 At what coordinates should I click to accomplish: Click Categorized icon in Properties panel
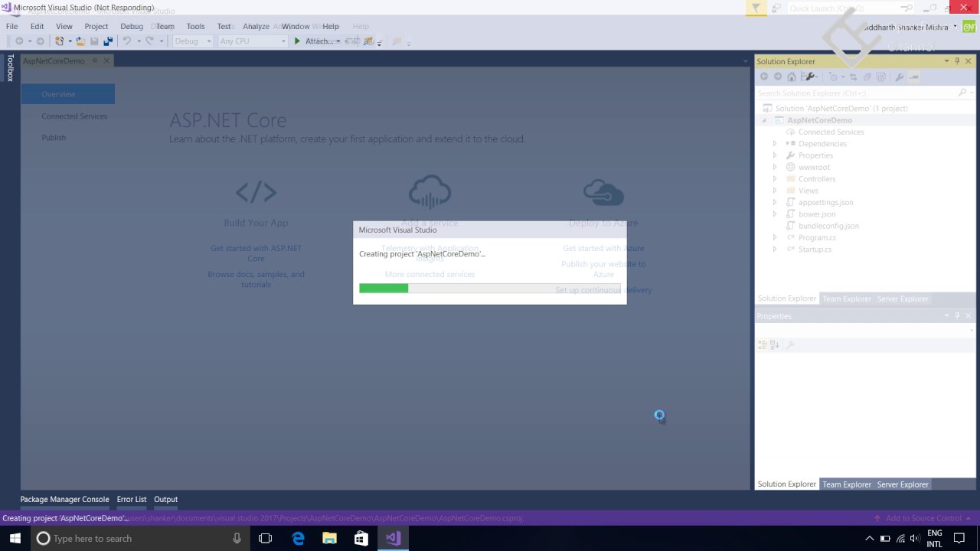[x=763, y=345]
